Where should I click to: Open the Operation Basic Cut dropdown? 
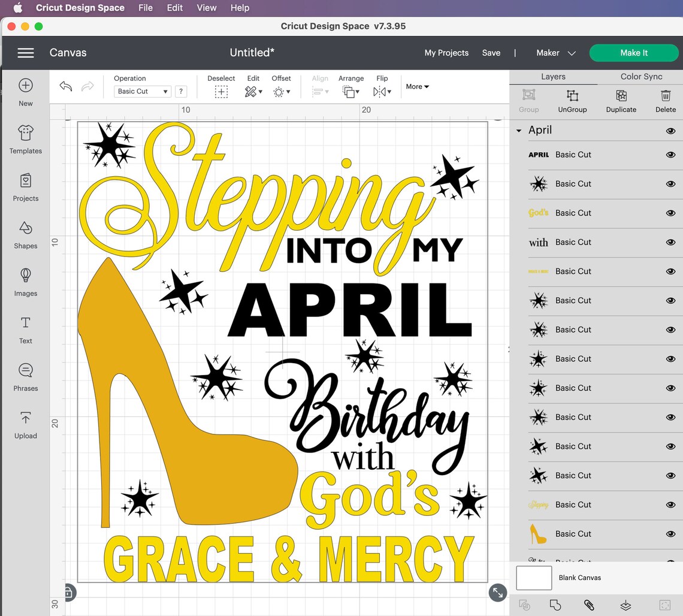[x=142, y=91]
